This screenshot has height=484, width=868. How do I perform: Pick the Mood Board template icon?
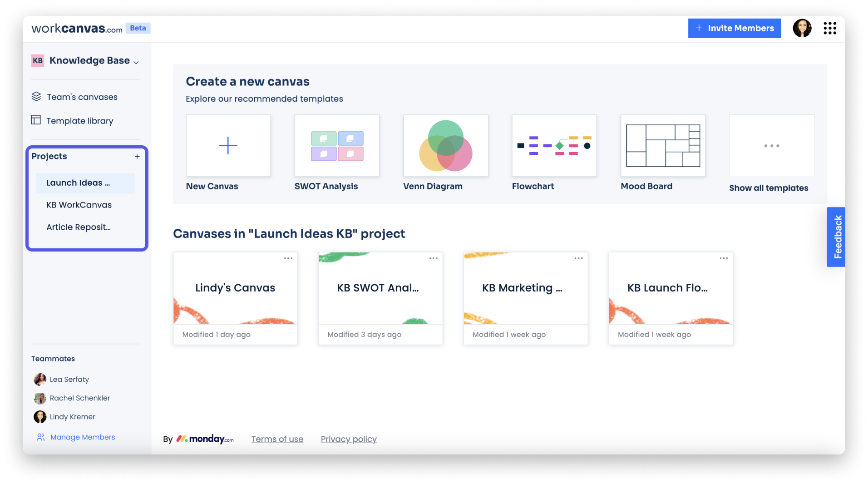coord(663,145)
